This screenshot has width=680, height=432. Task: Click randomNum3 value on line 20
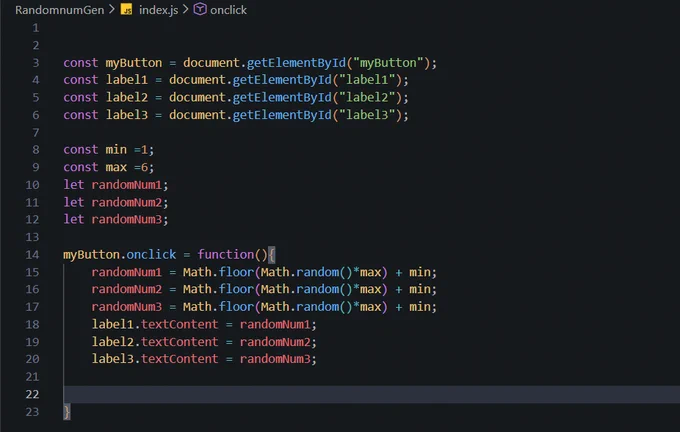coord(275,359)
